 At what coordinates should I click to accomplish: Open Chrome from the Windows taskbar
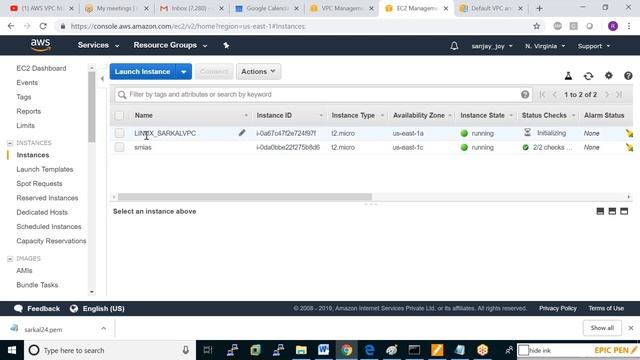tap(347, 350)
